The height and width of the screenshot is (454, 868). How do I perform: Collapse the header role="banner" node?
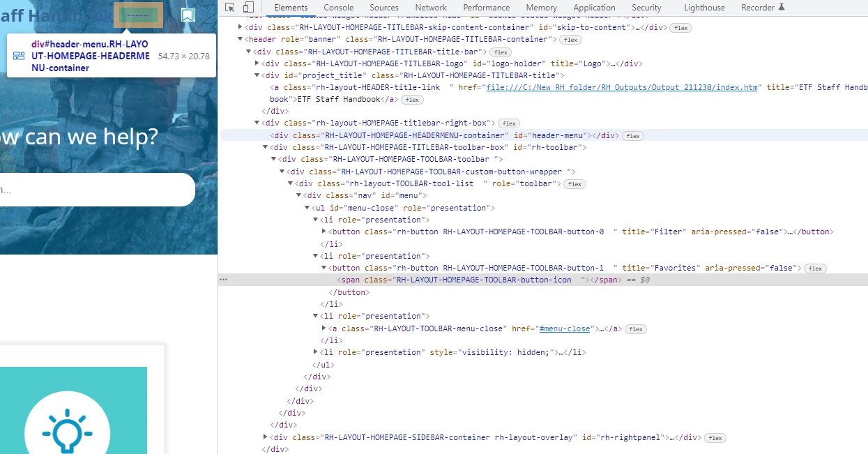coord(241,40)
